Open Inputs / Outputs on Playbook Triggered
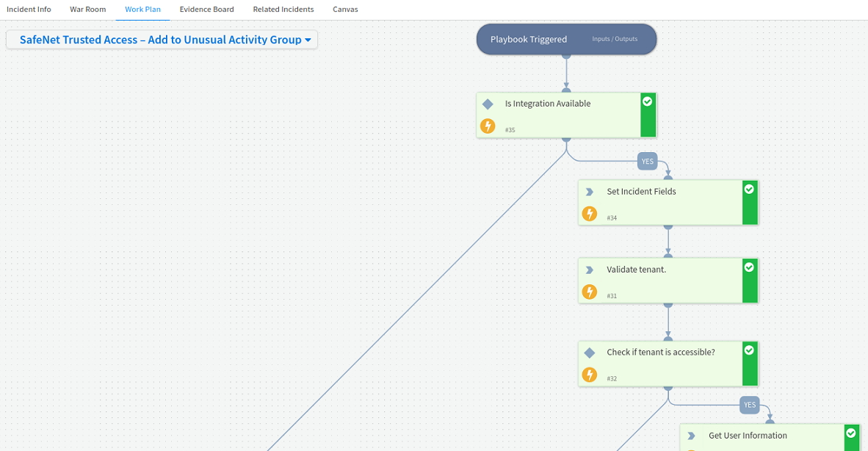This screenshot has height=451, width=868. 615,39
